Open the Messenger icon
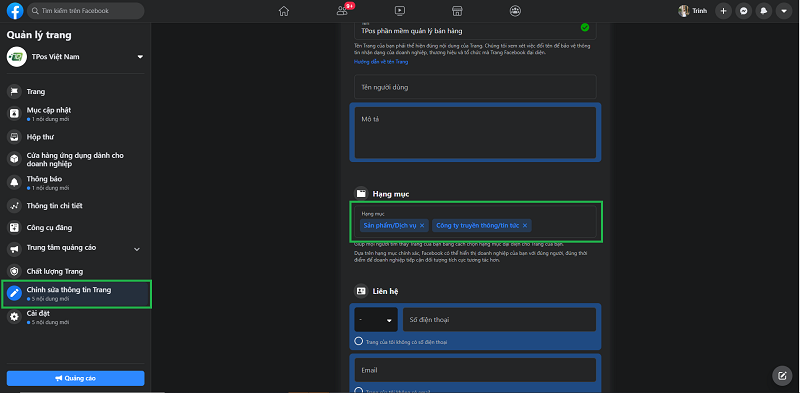Image resolution: width=800 pixels, height=393 pixels. point(743,11)
